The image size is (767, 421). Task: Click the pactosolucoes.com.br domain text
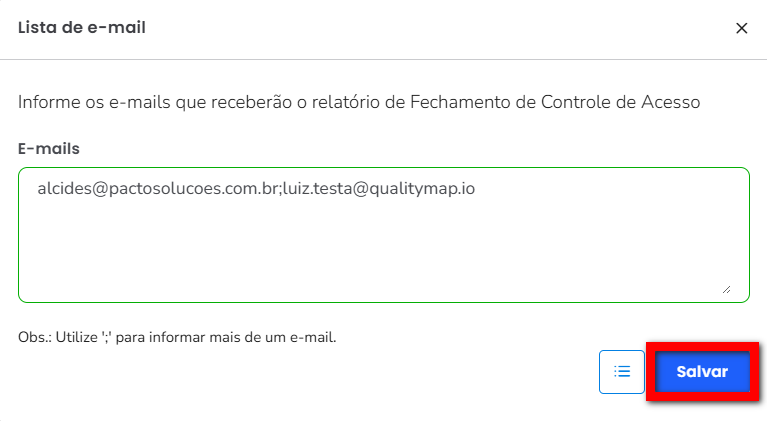(x=194, y=189)
